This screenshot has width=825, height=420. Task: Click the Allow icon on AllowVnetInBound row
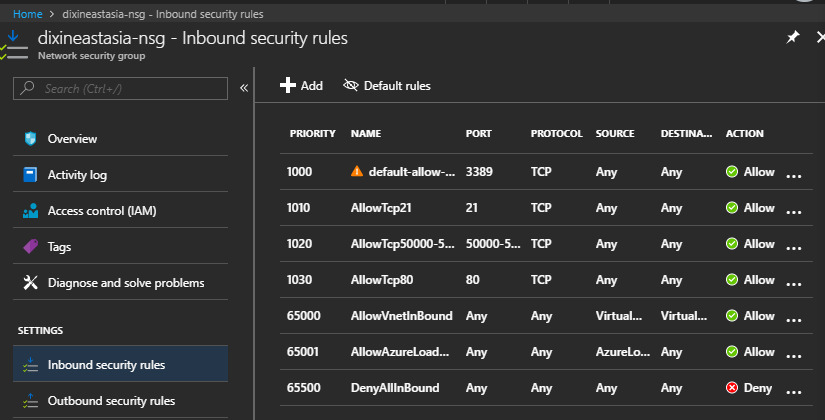tap(731, 316)
